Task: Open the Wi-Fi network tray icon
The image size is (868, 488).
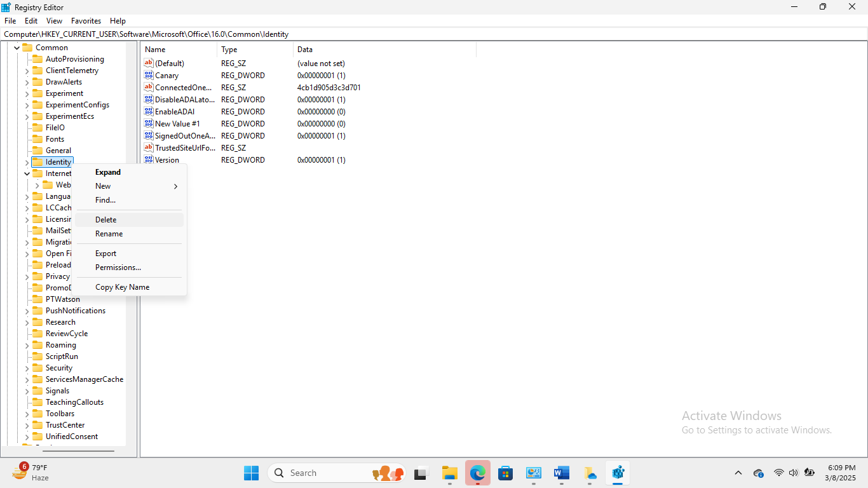Action: [778, 473]
